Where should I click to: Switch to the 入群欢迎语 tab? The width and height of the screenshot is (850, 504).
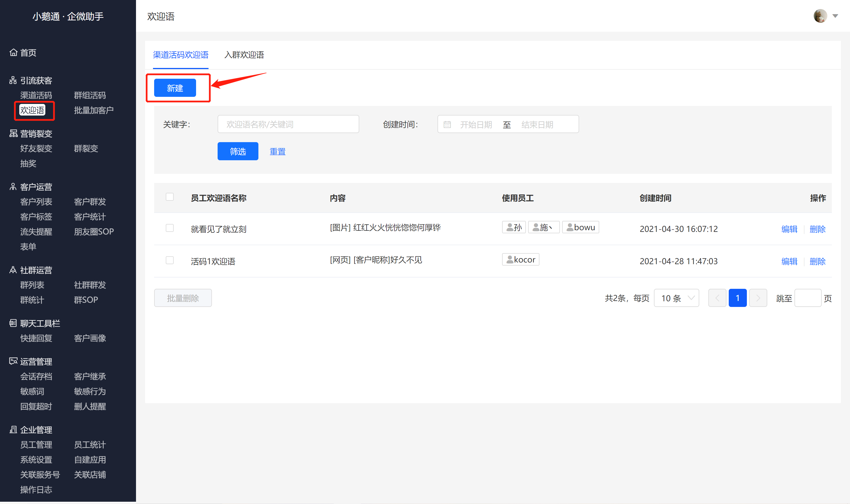[x=244, y=55]
